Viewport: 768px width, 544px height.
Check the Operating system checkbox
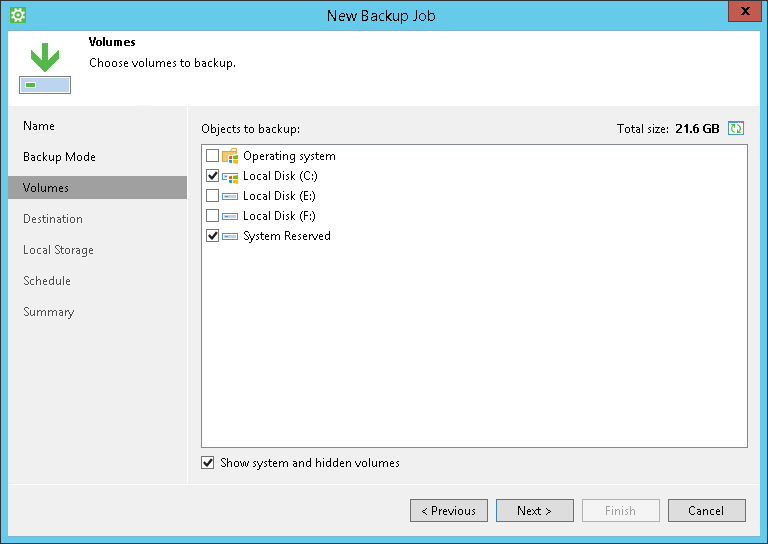coord(212,156)
